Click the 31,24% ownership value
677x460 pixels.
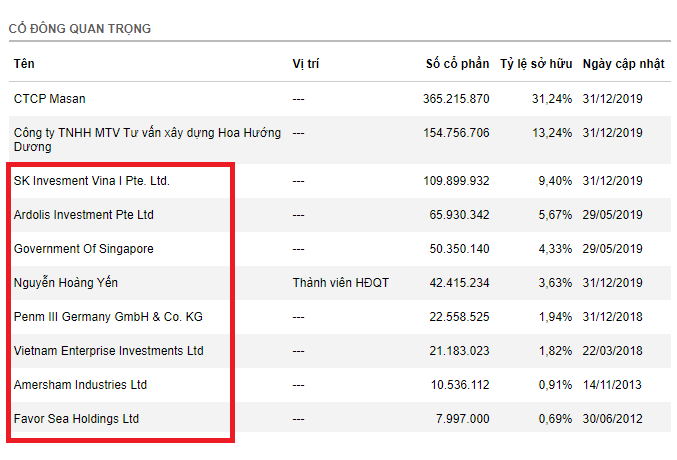[553, 99]
